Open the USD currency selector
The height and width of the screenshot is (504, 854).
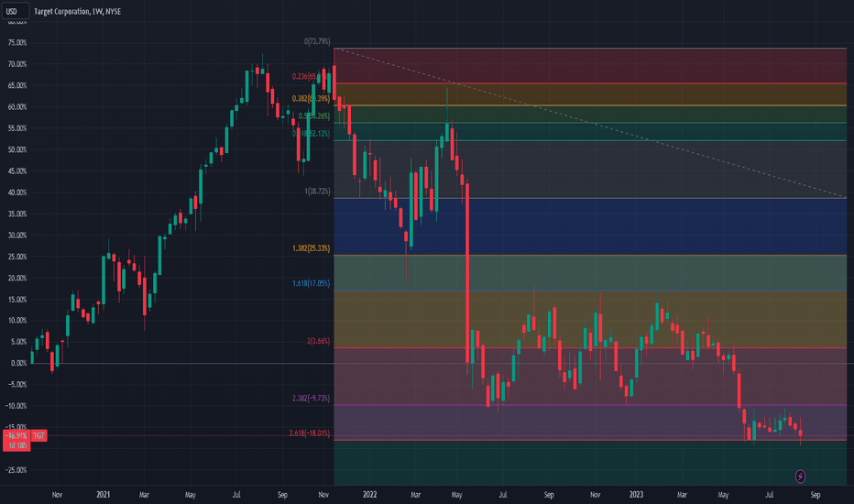coord(15,11)
